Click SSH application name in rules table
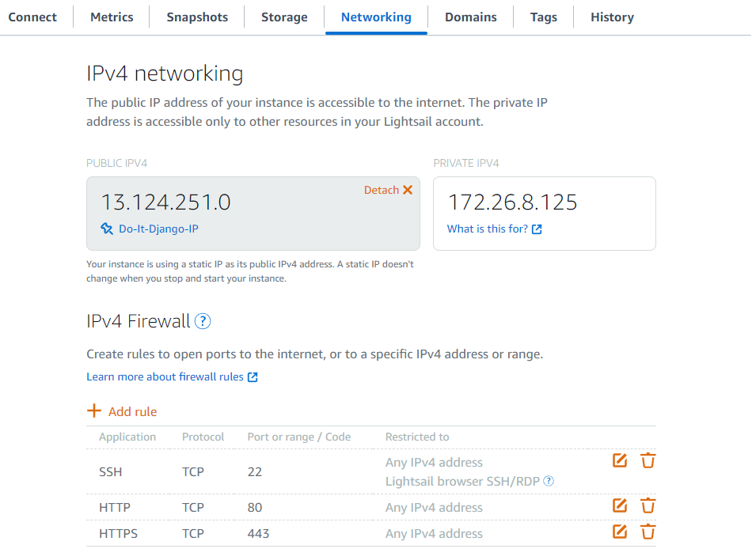Image resolution: width=752 pixels, height=560 pixels. pyautogui.click(x=110, y=472)
